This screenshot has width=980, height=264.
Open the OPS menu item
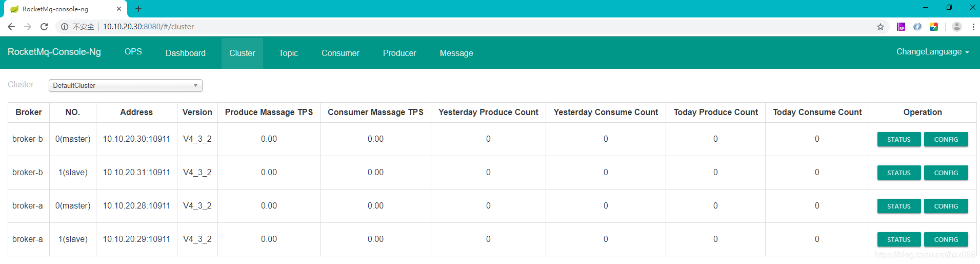[133, 52]
